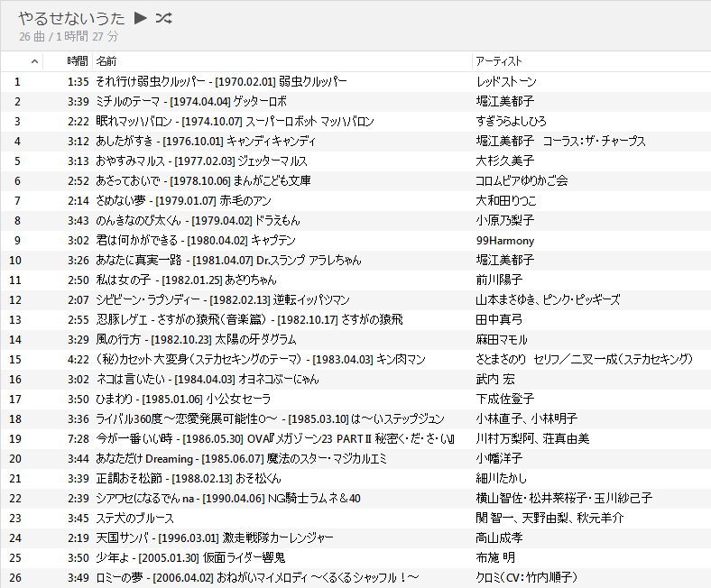Select track ライバル360度
711x588 pixels.
tap(355, 418)
